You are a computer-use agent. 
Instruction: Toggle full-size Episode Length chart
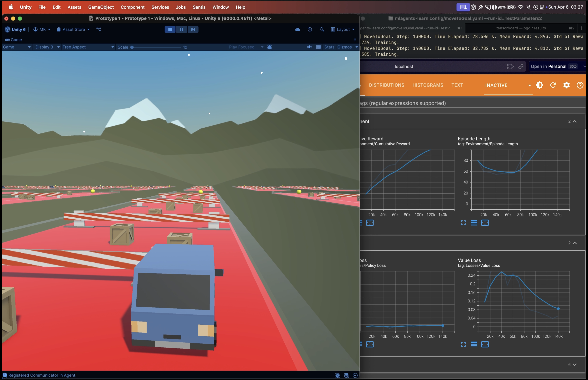[x=463, y=223]
